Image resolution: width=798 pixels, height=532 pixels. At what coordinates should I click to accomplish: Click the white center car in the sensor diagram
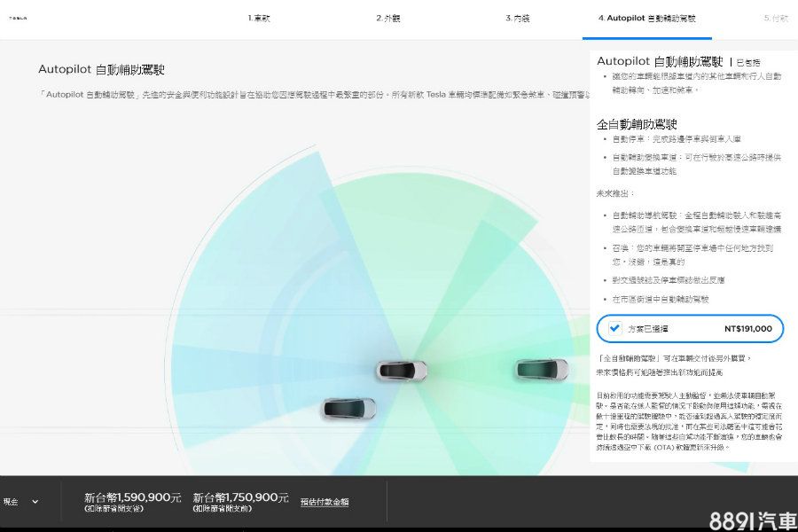401,370
